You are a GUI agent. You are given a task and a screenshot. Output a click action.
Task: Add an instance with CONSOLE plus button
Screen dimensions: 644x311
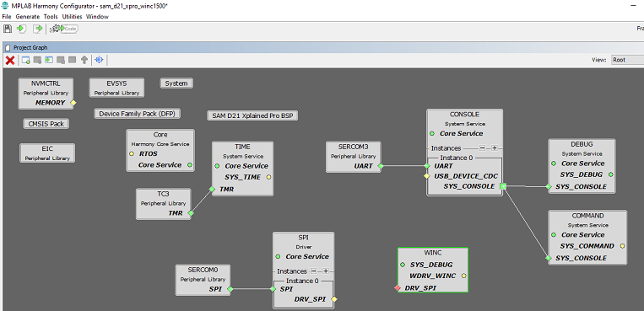point(495,148)
